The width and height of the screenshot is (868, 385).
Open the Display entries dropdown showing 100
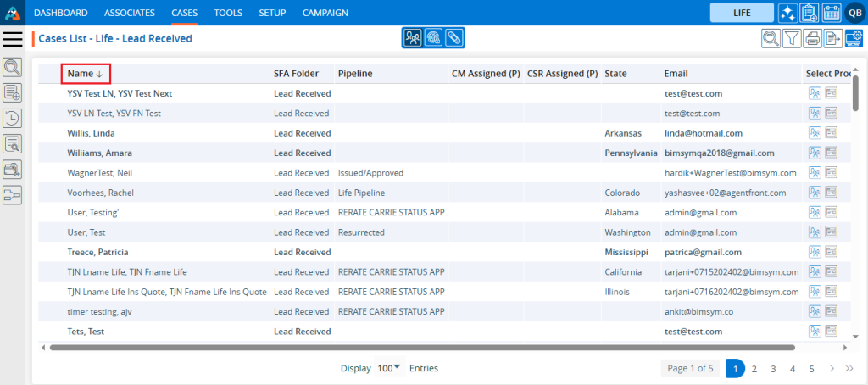point(389,369)
